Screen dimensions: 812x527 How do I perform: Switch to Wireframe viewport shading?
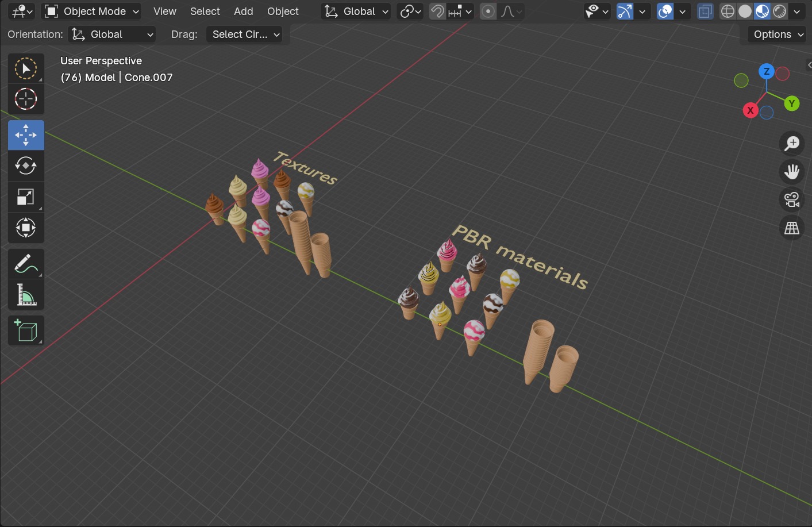pos(728,11)
